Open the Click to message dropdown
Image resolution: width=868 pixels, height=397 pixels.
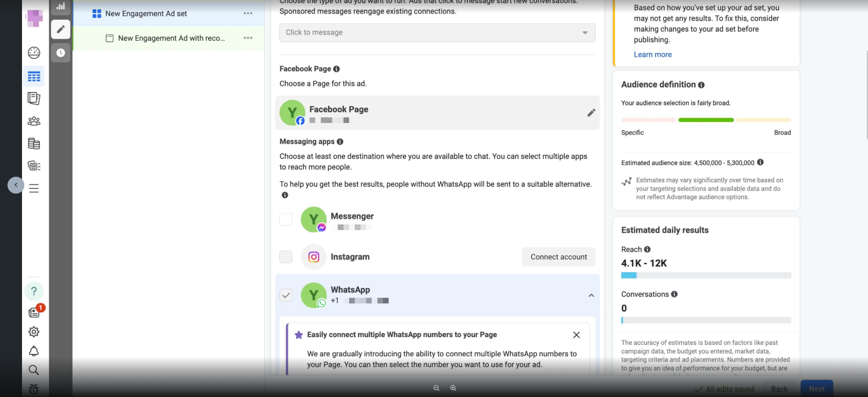[x=437, y=32]
